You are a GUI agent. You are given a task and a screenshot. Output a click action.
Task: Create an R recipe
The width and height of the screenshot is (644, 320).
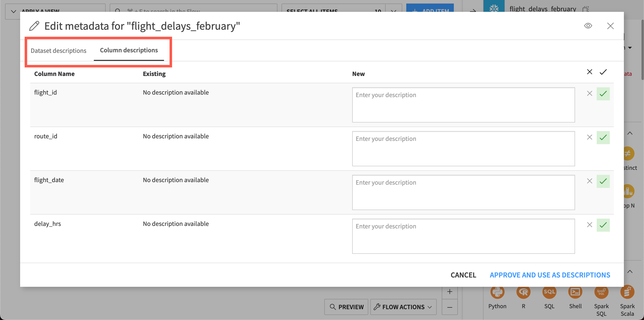coord(524,292)
